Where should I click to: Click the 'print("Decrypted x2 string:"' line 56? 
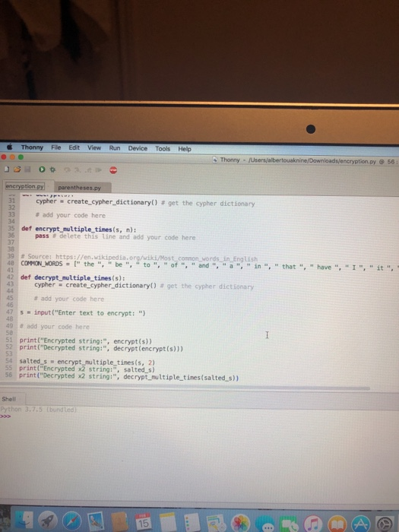pyautogui.click(x=129, y=377)
